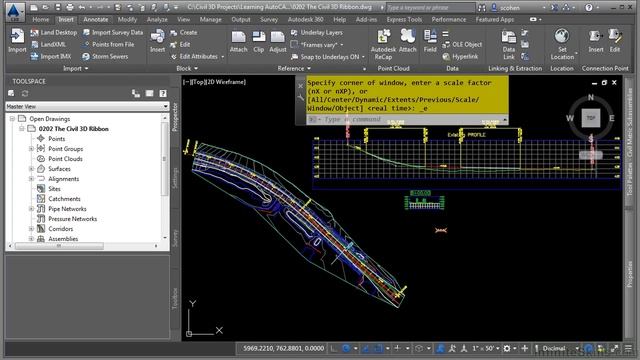
Task: Select the Clip reference tool
Action: coord(258,42)
